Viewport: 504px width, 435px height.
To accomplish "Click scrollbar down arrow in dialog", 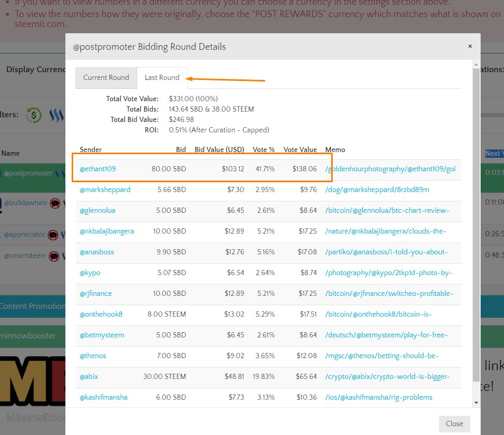I will click(x=476, y=402).
